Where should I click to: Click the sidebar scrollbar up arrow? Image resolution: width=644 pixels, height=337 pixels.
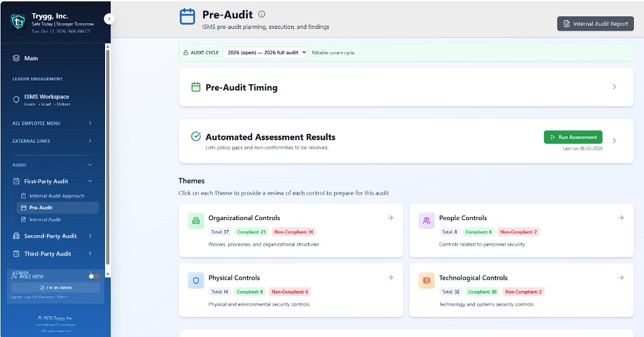tap(108, 47)
